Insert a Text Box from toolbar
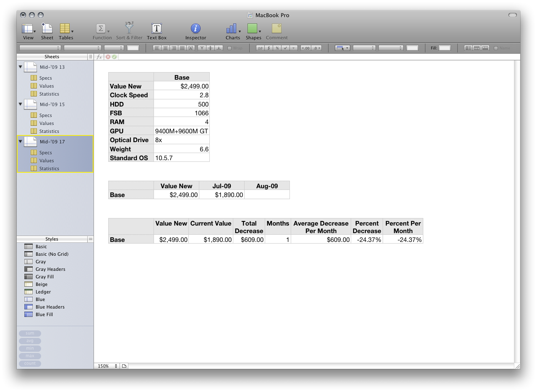Screen dimensions: 537x392 [x=156, y=29]
